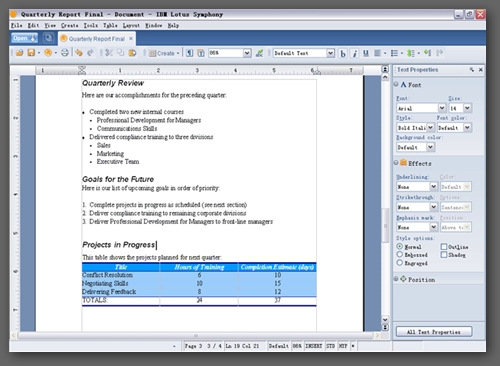The width and height of the screenshot is (500, 366).
Task: Open the Layout menu
Action: [x=131, y=25]
